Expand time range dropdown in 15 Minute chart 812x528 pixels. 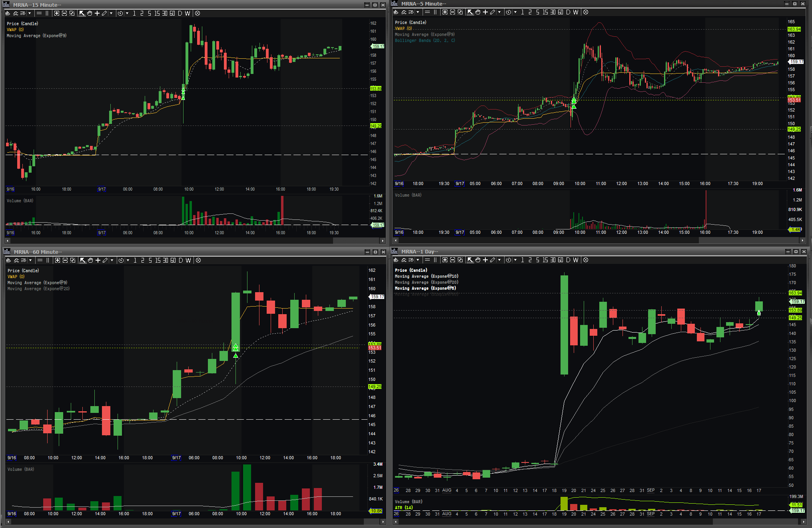(127, 13)
